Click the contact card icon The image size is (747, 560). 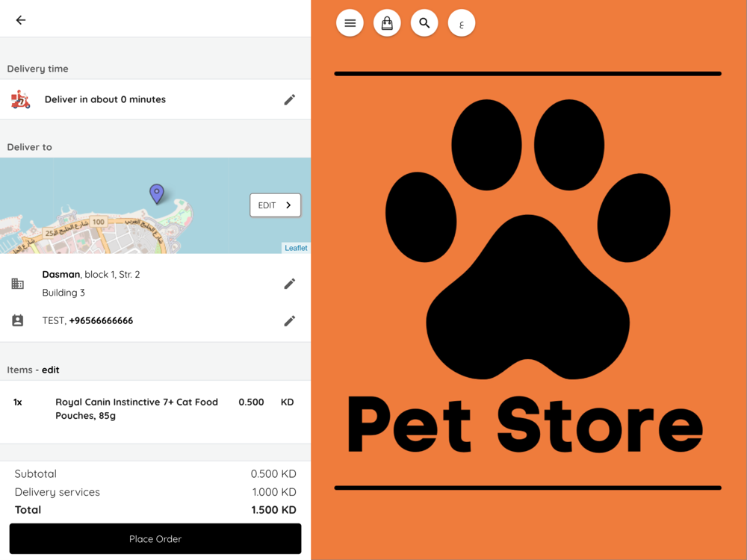pos(18,320)
